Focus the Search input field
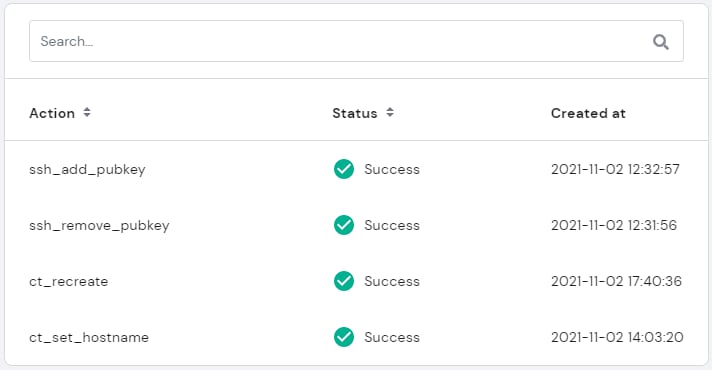 pos(356,41)
